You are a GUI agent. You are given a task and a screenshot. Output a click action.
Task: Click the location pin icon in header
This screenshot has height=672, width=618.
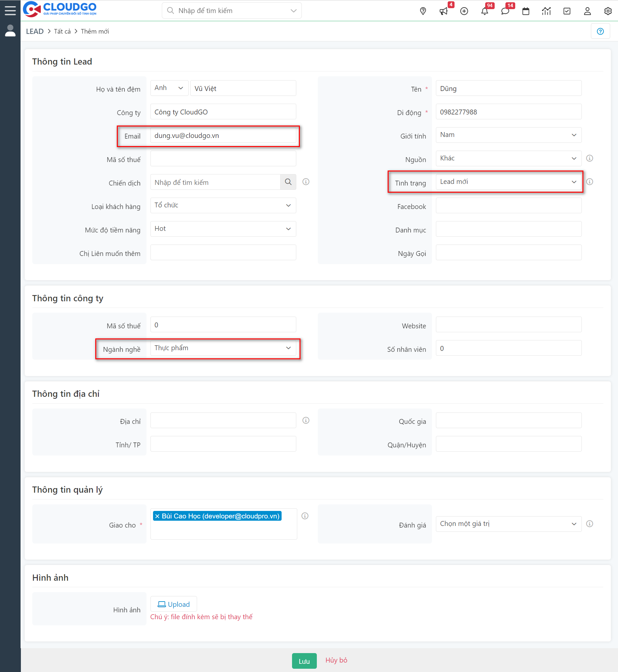(423, 11)
